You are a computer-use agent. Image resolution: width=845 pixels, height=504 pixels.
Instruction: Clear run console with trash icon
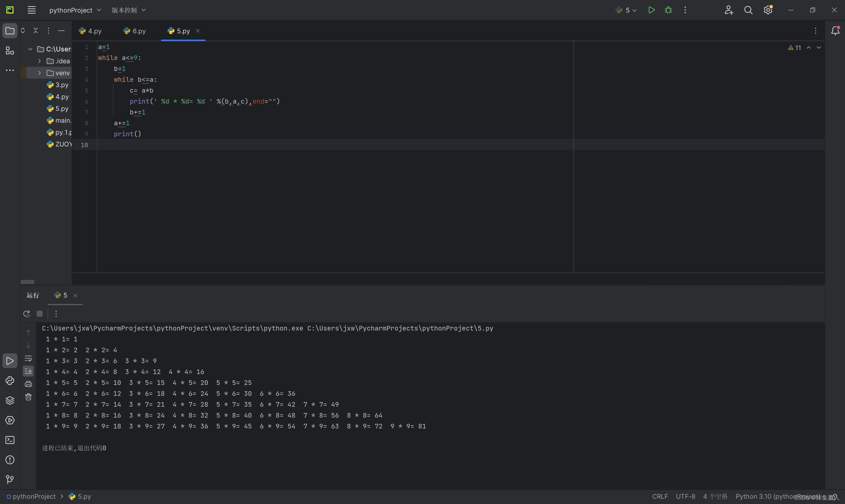point(28,397)
